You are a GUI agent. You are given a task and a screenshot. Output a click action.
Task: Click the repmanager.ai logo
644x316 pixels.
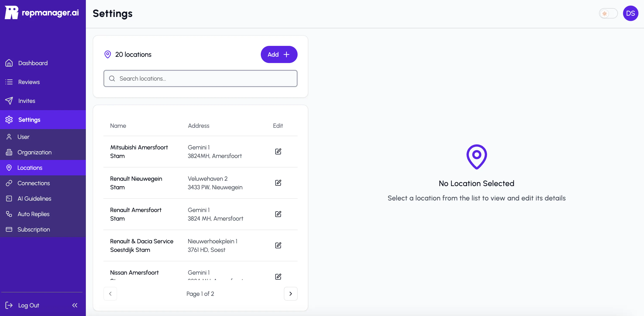click(x=42, y=12)
